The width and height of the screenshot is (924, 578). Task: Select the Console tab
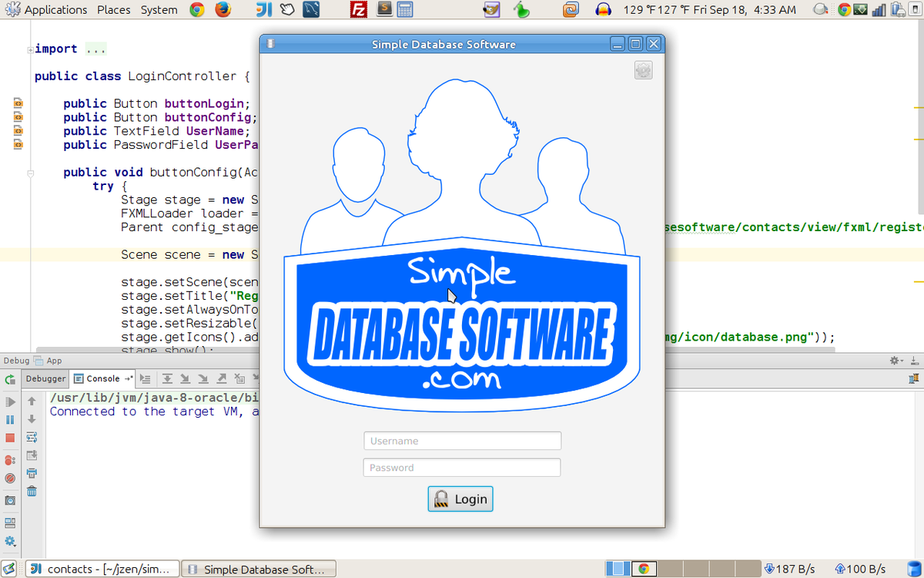tap(102, 378)
